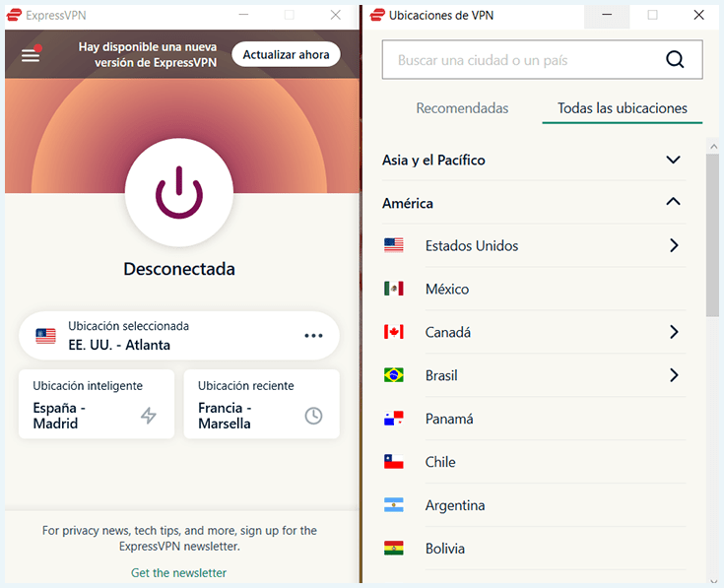The width and height of the screenshot is (724, 588).
Task: Select Estados Unidos from the list
Action: pyautogui.click(x=534, y=245)
